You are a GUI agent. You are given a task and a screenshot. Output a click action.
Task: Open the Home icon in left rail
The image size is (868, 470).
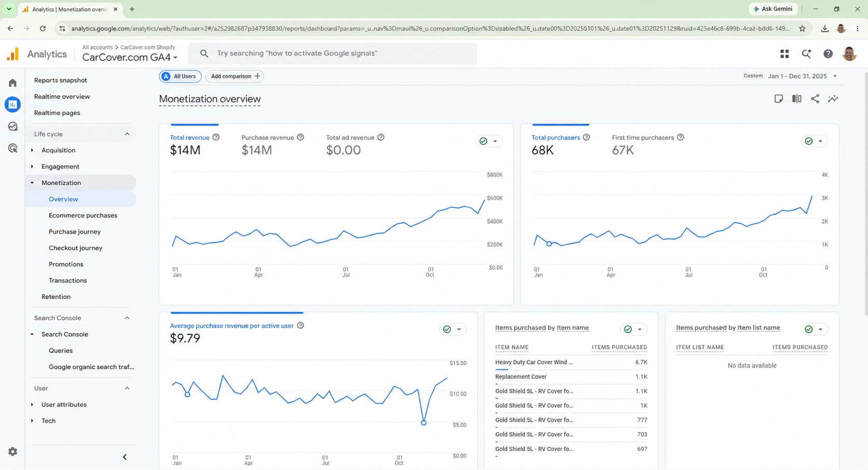tap(13, 83)
